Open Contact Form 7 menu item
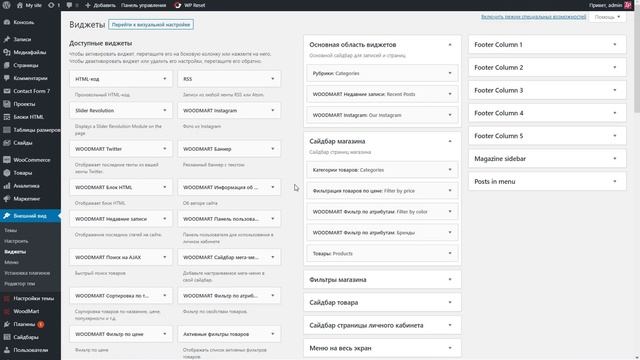The height and width of the screenshot is (360, 640). [x=31, y=91]
